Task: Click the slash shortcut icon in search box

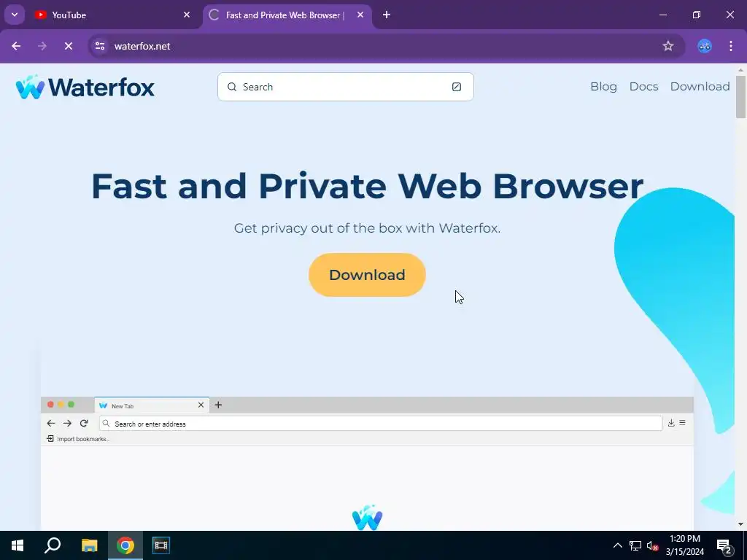Action: coord(457,87)
